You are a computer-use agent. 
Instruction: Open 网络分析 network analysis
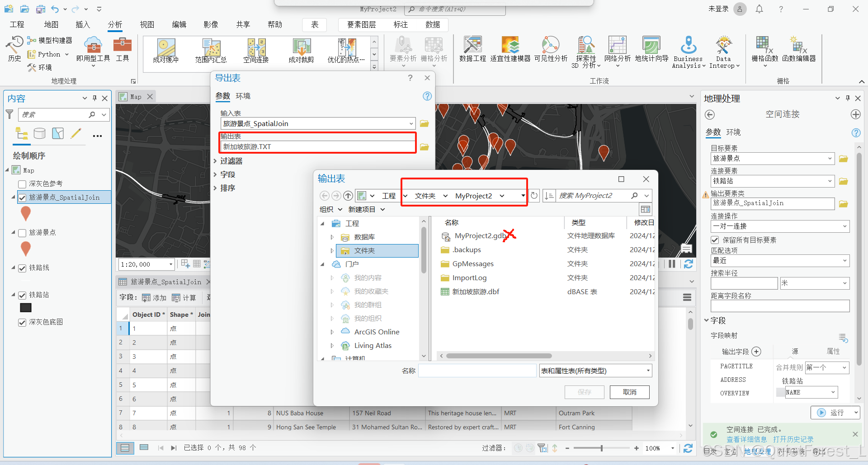pos(617,52)
